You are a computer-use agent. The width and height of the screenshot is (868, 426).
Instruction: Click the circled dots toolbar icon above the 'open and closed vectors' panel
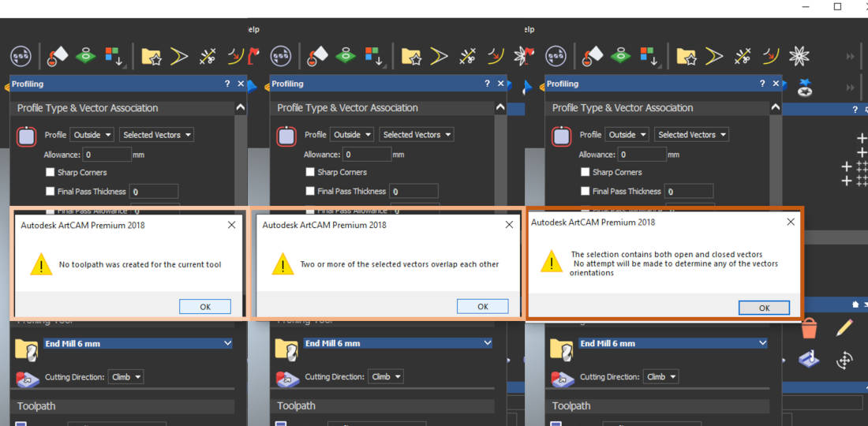tap(556, 56)
